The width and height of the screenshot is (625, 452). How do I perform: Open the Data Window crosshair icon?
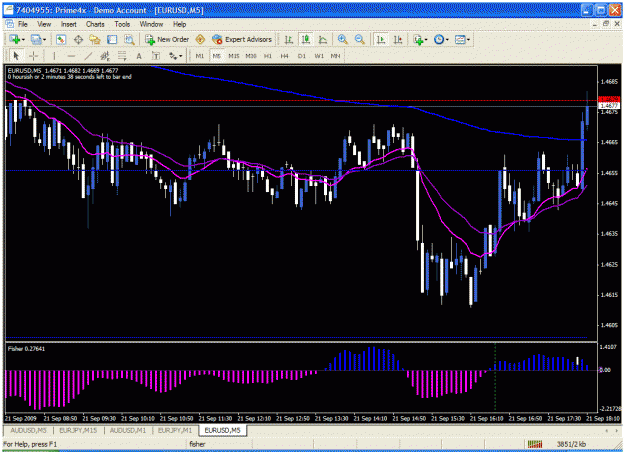78,39
